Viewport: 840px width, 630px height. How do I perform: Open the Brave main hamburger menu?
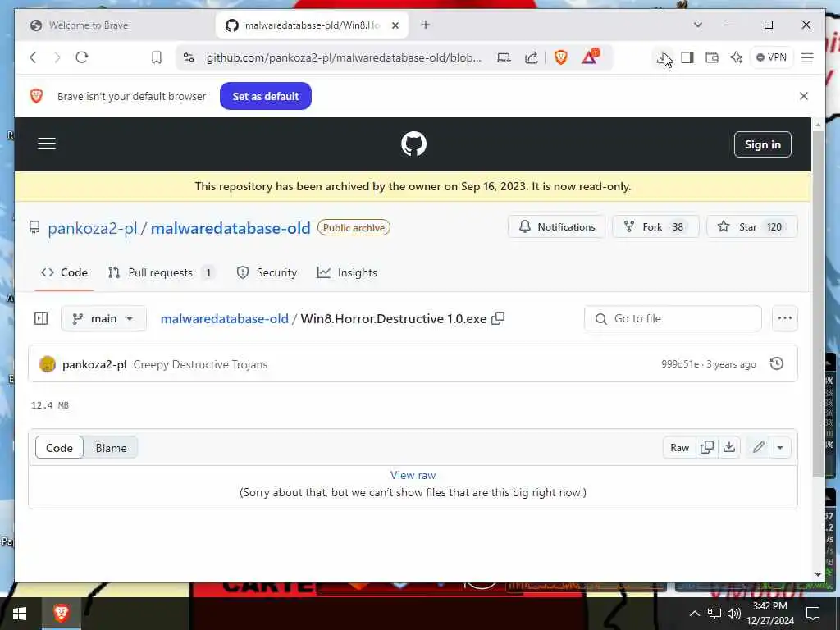pyautogui.click(x=807, y=57)
